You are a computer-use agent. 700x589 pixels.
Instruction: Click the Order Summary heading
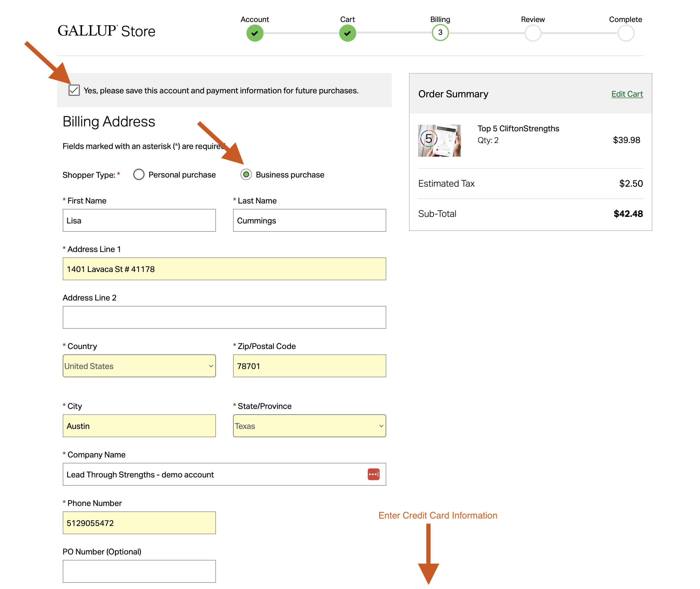pyautogui.click(x=453, y=94)
